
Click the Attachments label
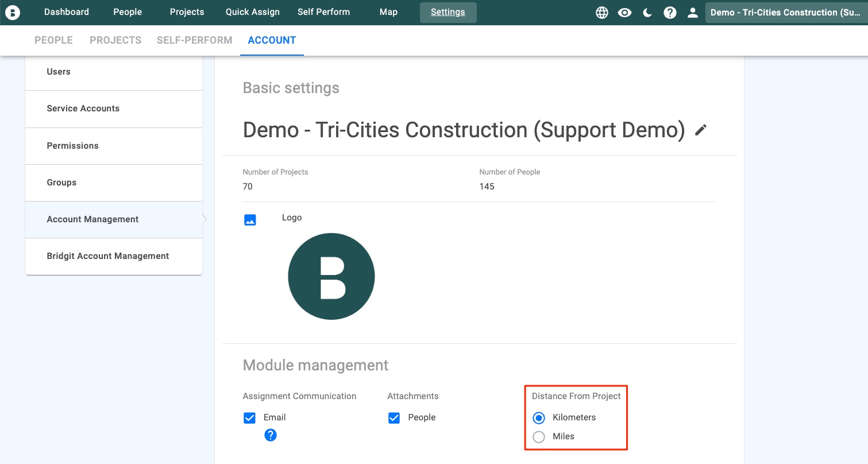(413, 396)
